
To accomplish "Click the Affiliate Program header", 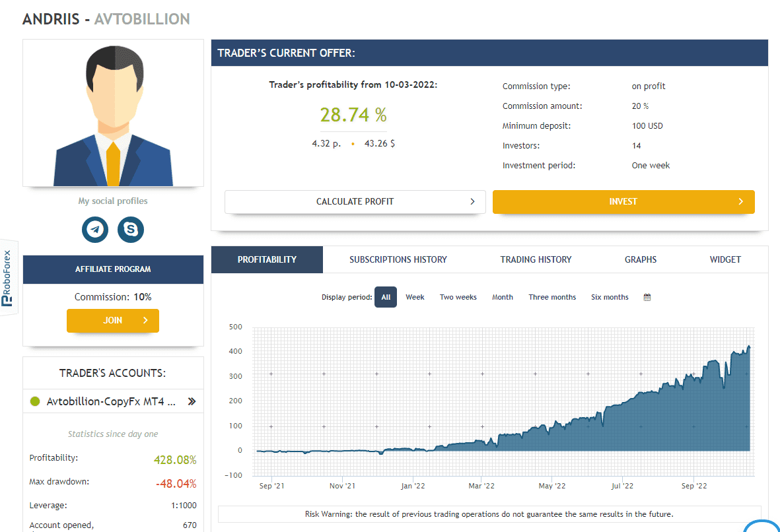I will point(114,269).
